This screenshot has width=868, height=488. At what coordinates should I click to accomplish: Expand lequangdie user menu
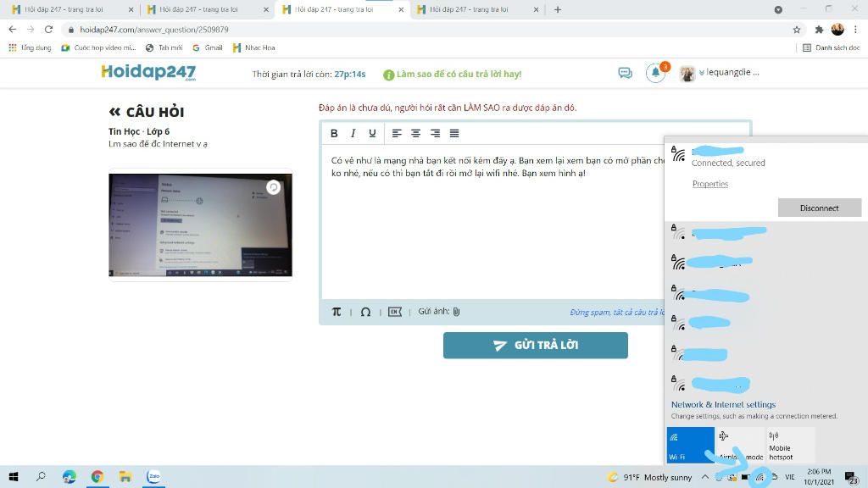point(729,73)
